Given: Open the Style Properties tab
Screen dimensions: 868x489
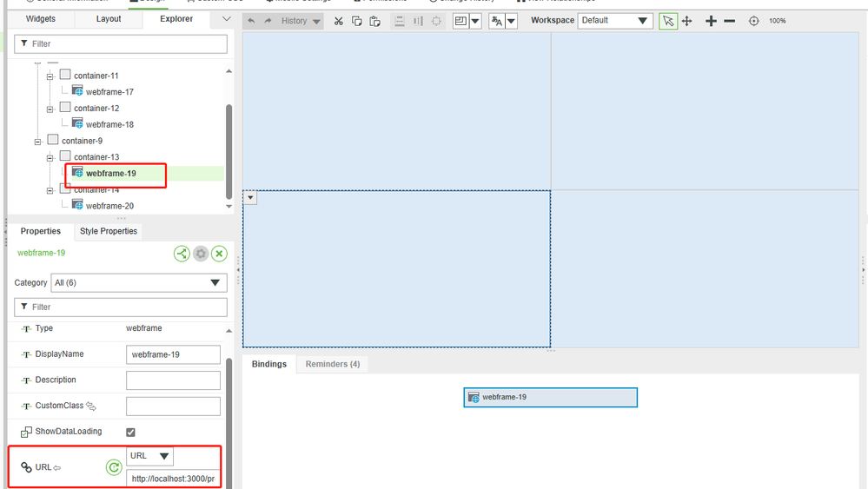Looking at the screenshot, I should [x=109, y=231].
